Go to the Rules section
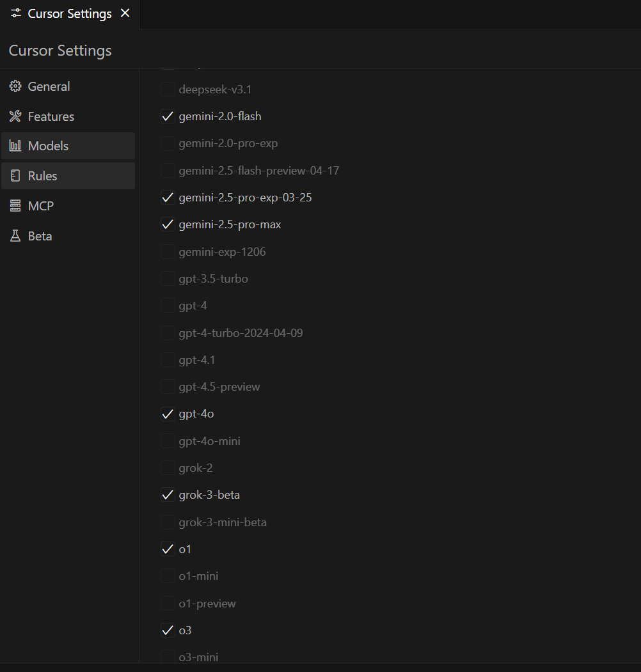This screenshot has height=672, width=641. [x=68, y=176]
